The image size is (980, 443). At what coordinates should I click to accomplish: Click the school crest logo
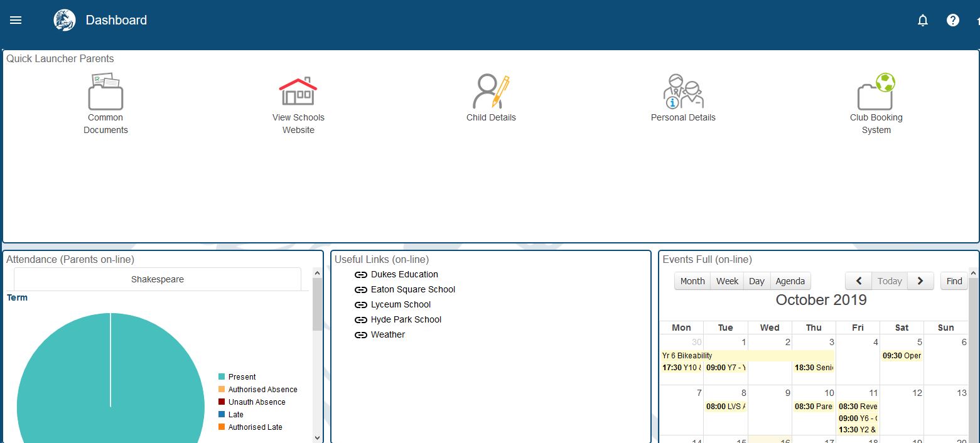(x=65, y=20)
